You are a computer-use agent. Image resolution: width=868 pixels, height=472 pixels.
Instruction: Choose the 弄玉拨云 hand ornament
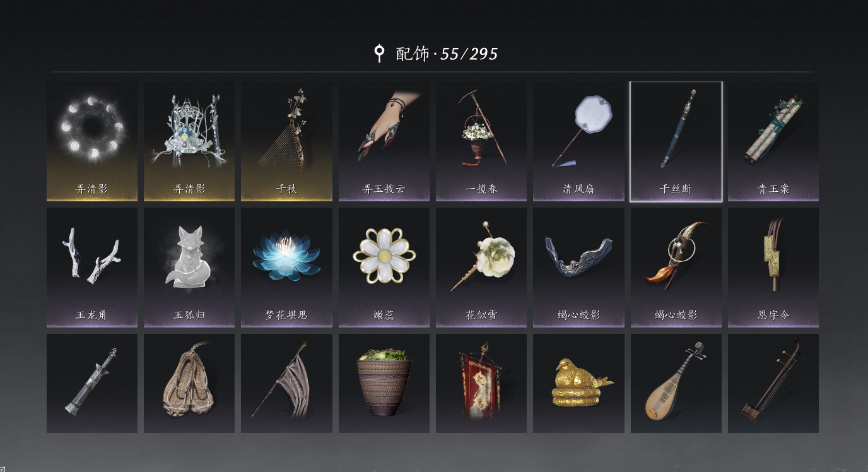coord(384,141)
